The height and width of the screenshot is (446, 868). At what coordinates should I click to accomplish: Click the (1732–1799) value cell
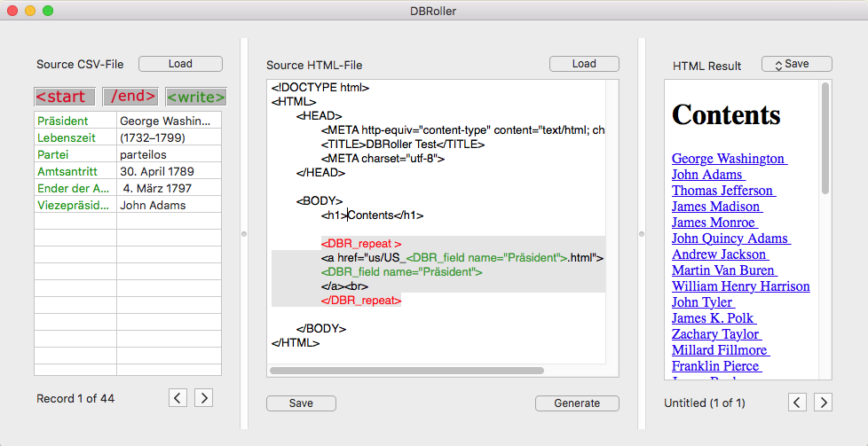coord(169,137)
